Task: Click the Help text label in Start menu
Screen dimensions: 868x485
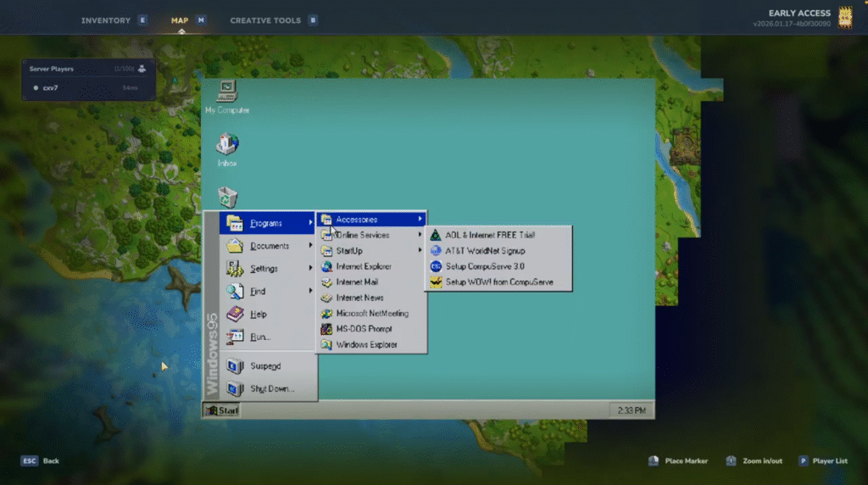Action: coord(259,314)
